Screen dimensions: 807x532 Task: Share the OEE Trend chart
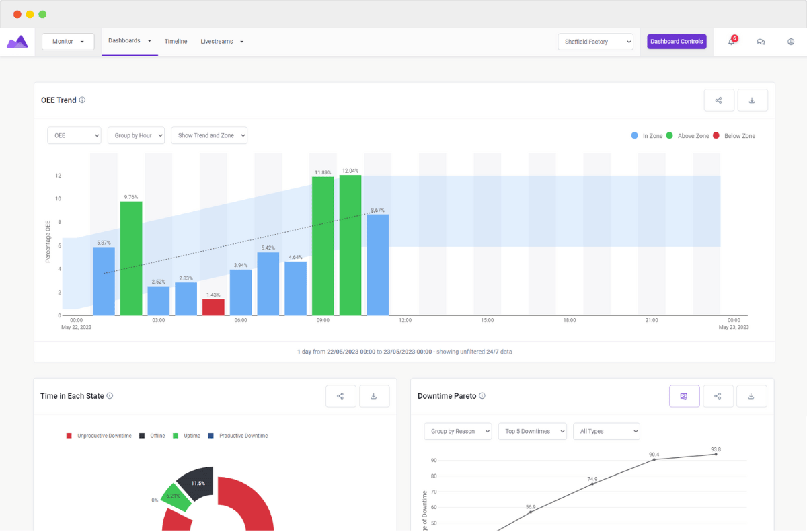(x=719, y=100)
